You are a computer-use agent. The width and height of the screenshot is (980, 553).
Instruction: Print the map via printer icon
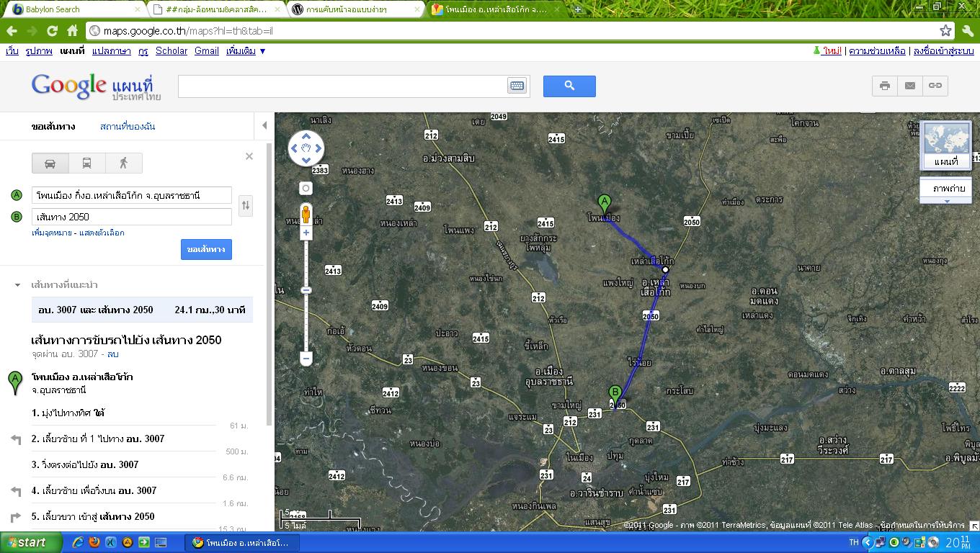pyautogui.click(x=885, y=86)
